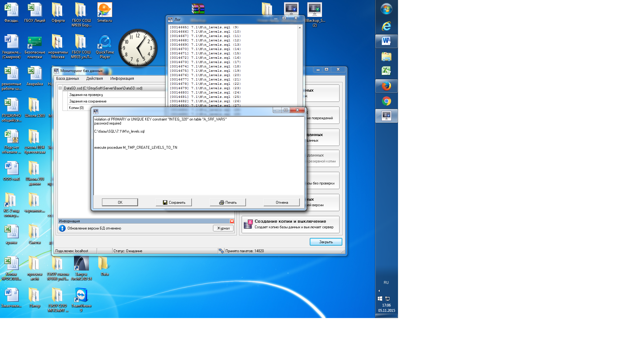Screen dimensions: 625x364
Task: Select the WinRAR archive desktop icon
Action: (198, 9)
